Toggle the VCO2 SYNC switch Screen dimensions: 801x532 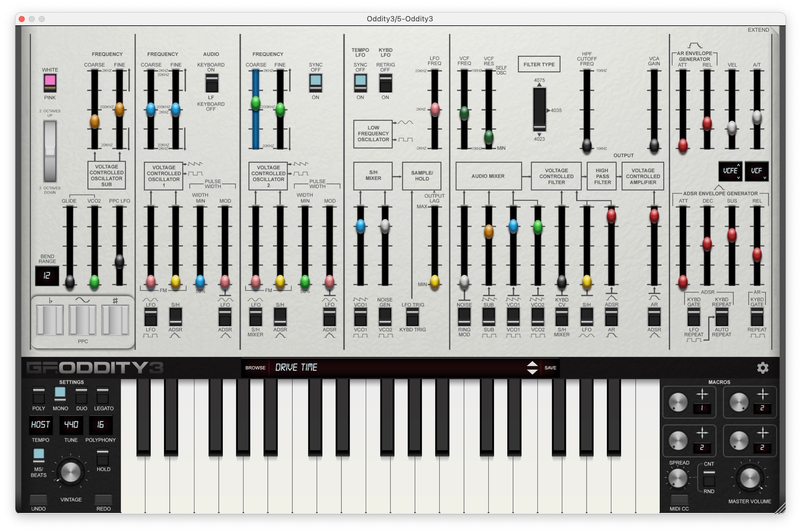pyautogui.click(x=315, y=83)
